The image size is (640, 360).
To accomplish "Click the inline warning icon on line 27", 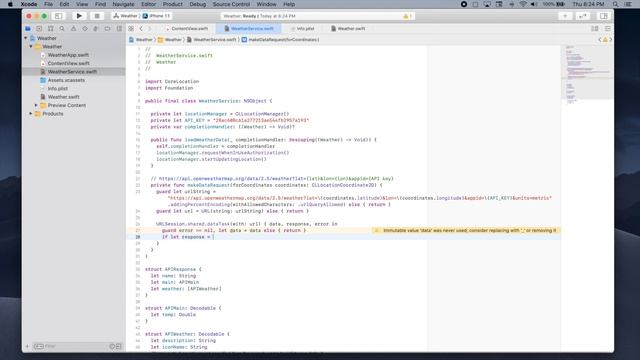I will click(377, 231).
